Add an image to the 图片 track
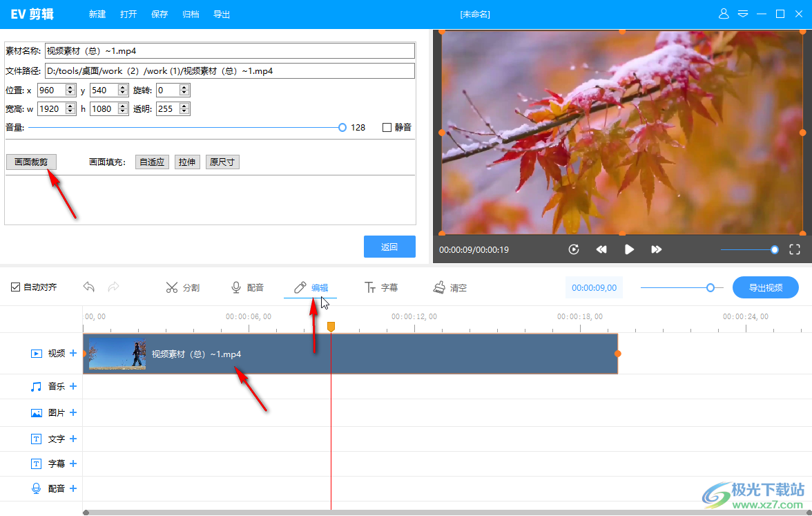 pyautogui.click(x=73, y=412)
